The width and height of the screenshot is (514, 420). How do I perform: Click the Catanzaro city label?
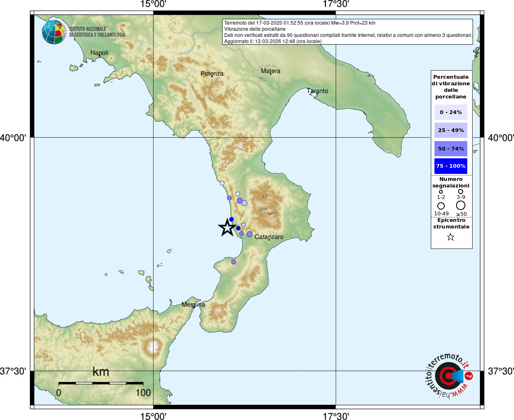(269, 237)
